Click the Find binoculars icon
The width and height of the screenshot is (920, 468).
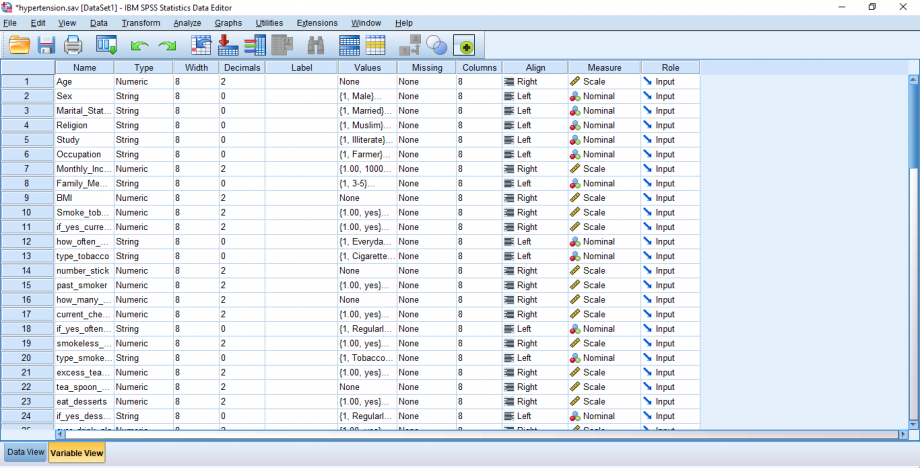pos(316,45)
